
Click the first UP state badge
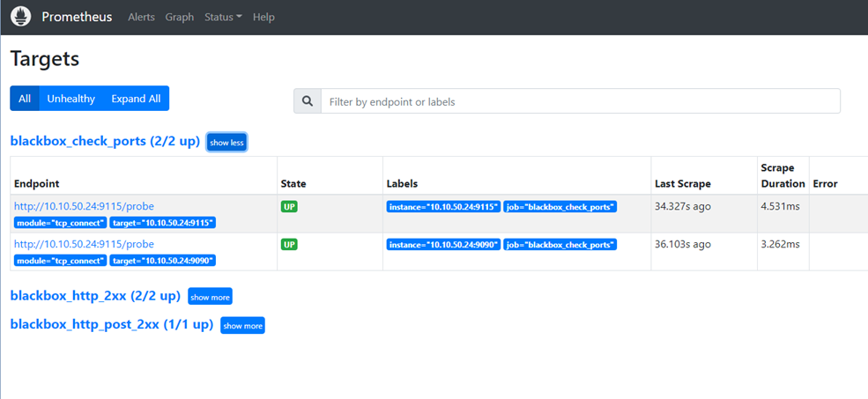(289, 206)
